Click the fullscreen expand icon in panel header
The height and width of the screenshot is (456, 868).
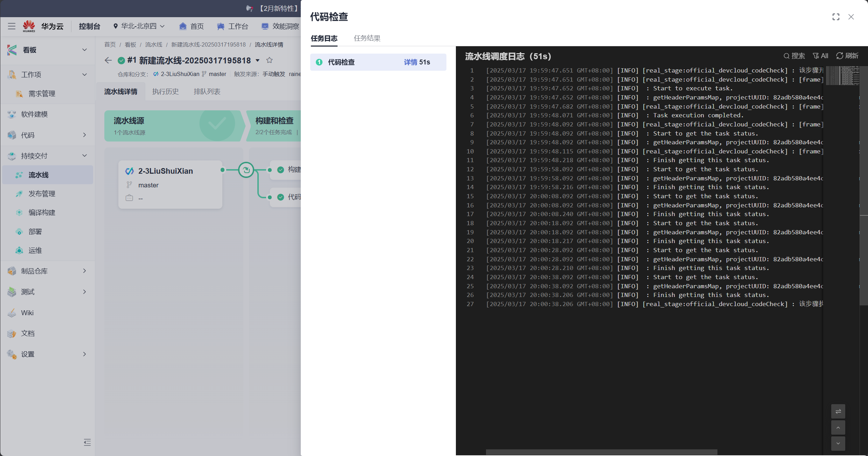836,17
